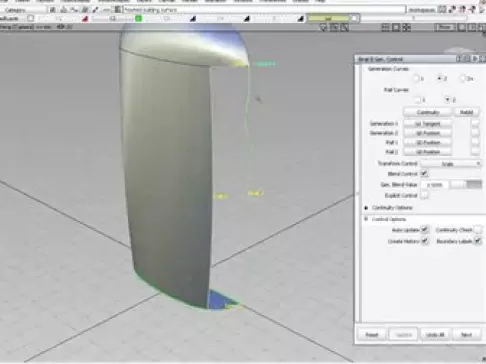Click the Undo All button
Screen dimensions: 486x364
pos(435,335)
